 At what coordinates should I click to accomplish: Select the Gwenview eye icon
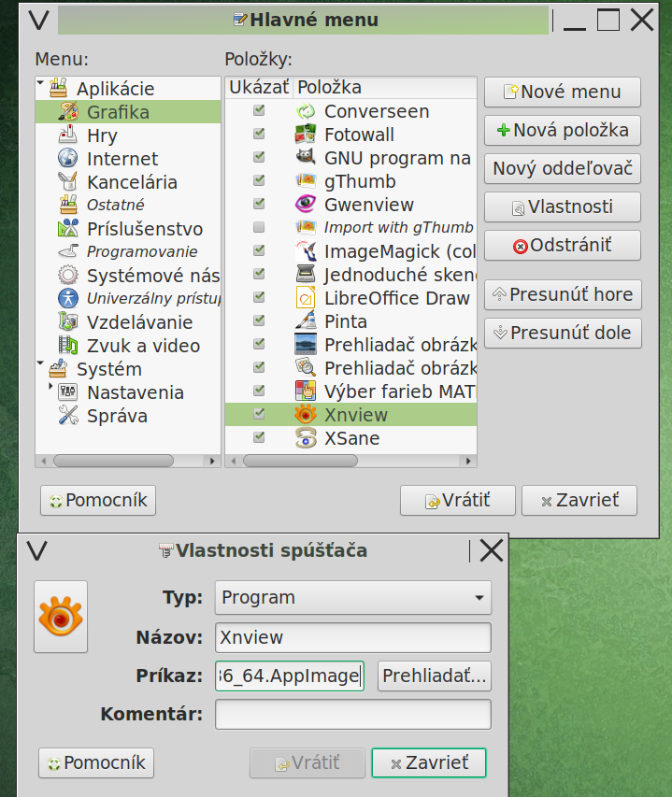coord(306,205)
